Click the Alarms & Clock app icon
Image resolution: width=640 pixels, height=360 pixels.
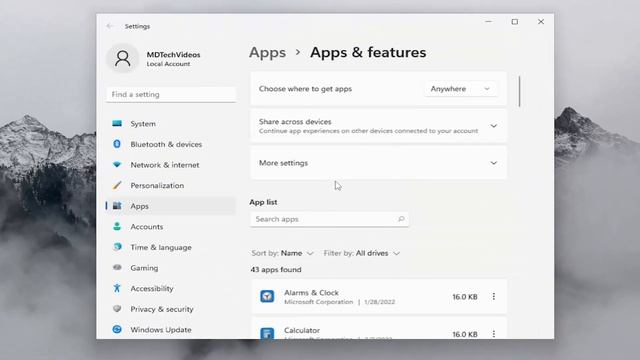point(267,296)
